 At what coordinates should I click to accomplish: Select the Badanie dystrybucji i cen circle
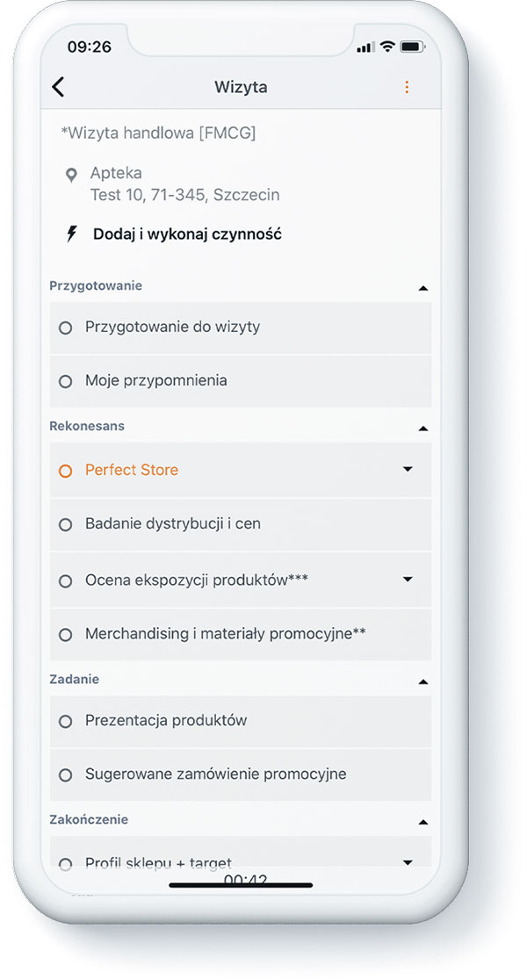click(x=65, y=524)
